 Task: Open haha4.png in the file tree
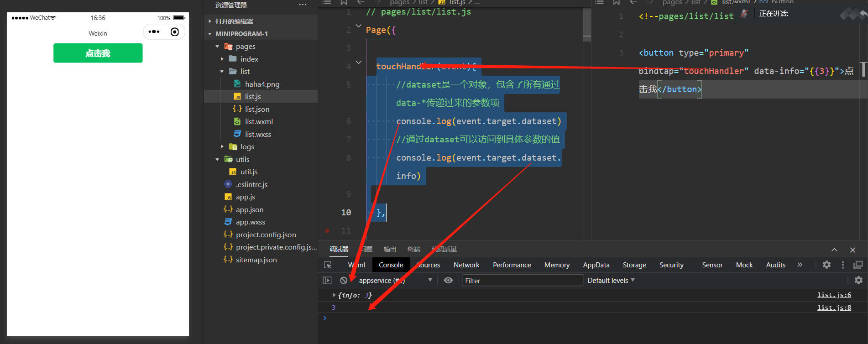(262, 84)
